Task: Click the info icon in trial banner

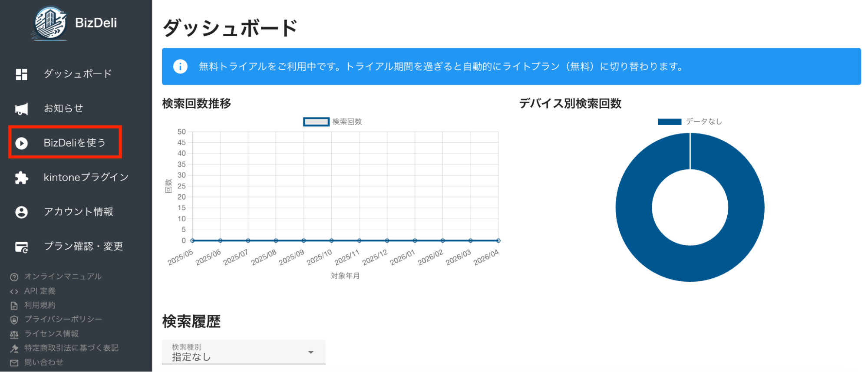Action: (x=180, y=66)
